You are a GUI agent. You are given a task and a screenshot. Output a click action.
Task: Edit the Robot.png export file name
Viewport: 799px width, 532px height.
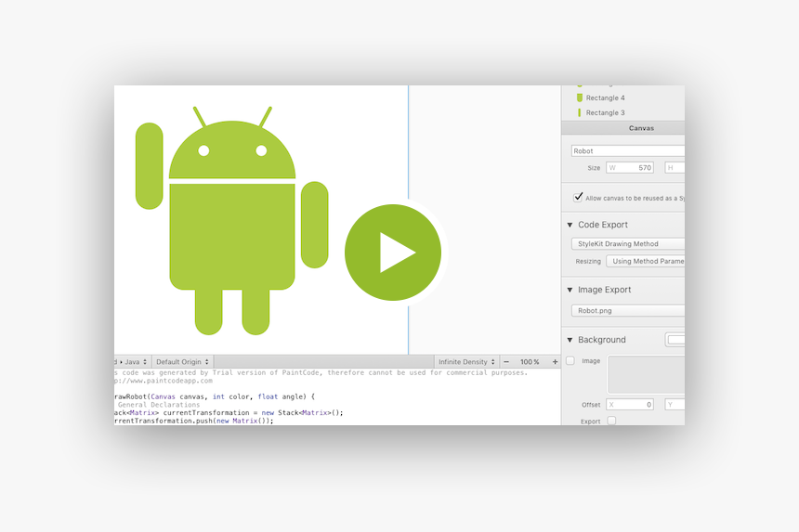click(628, 310)
